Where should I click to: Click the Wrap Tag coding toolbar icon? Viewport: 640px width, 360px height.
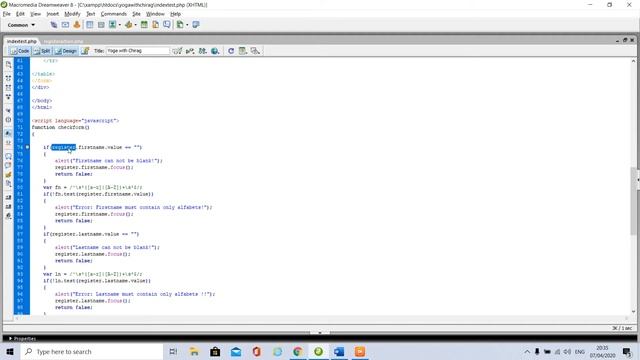(8, 175)
